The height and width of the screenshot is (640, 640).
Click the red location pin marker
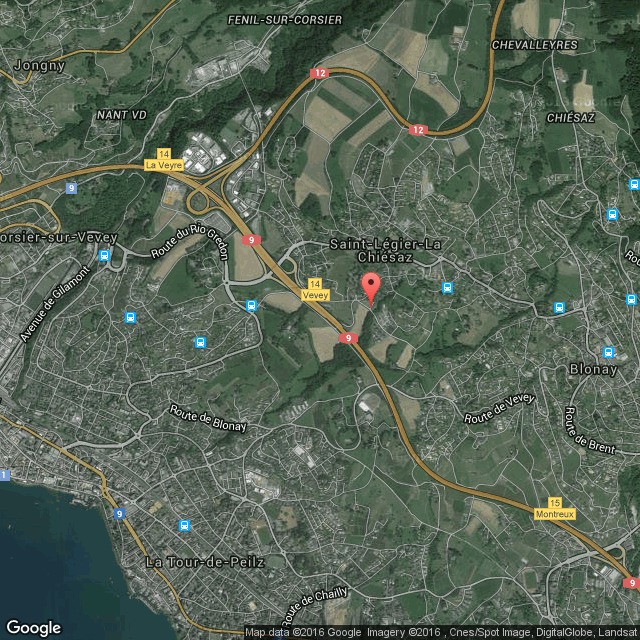(371, 289)
